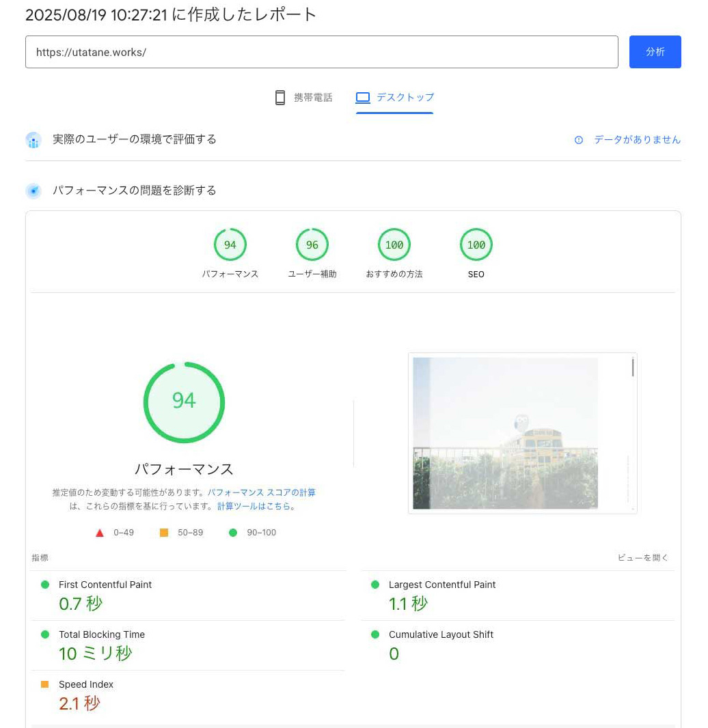
Task: Click the performance diagnosis section icon
Action: pos(33,191)
